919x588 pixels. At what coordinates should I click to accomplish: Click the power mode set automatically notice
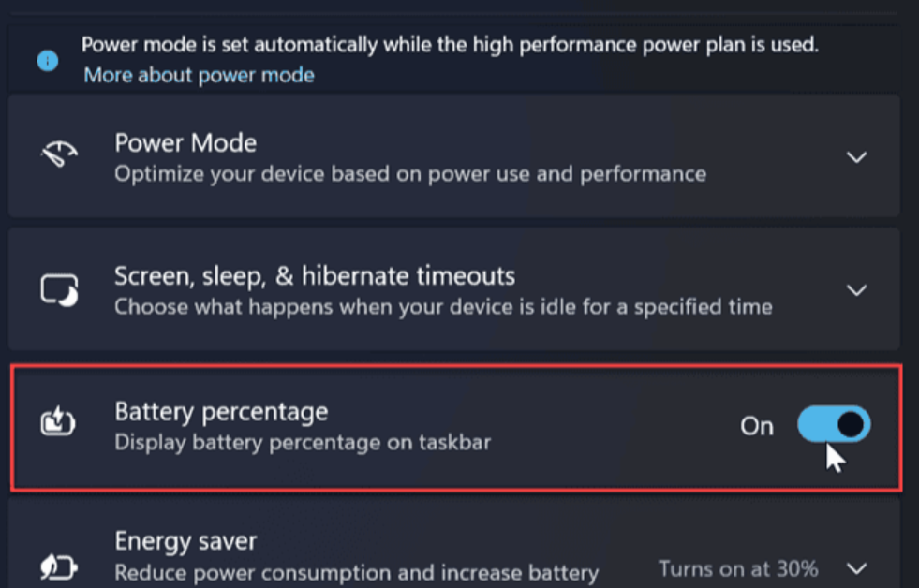(x=450, y=45)
